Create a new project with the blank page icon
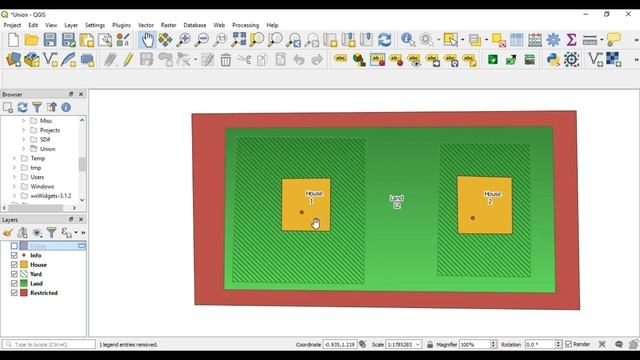640x360 pixels. pyautogui.click(x=13, y=40)
